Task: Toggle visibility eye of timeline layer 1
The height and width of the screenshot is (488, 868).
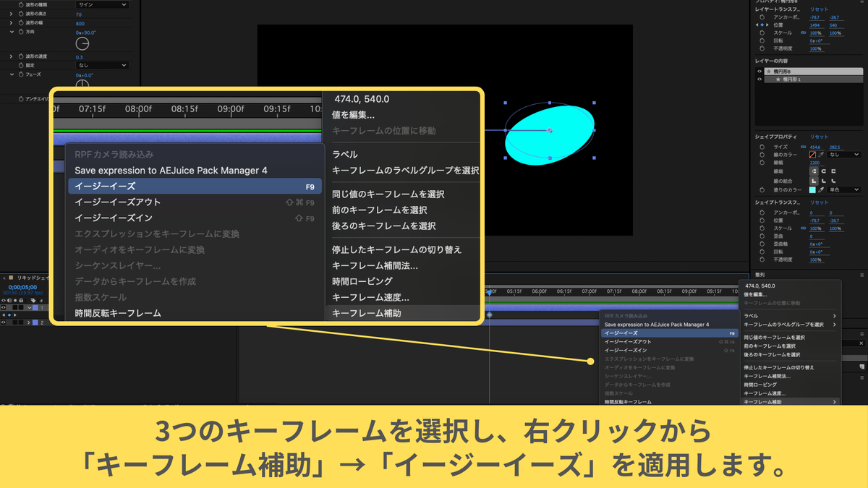Action: [4, 307]
